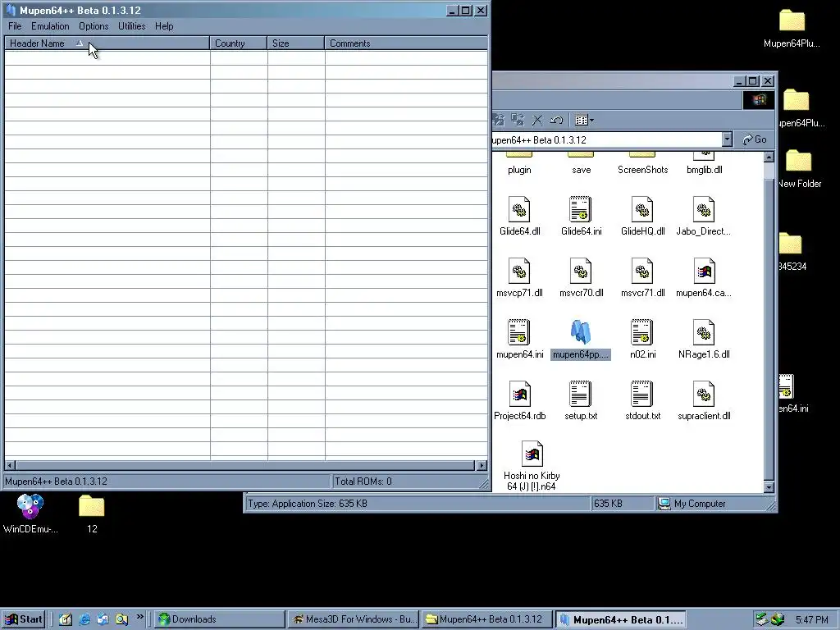Select the Glide64.dll file icon
Screen dimensions: 840x630
[519, 209]
